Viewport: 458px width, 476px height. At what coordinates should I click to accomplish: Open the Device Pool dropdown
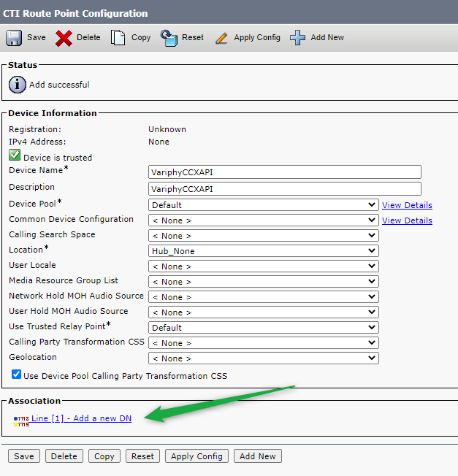tap(263, 205)
